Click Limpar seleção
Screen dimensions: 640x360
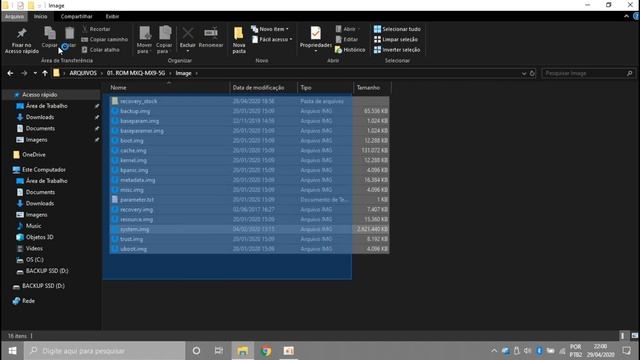[x=396, y=39]
